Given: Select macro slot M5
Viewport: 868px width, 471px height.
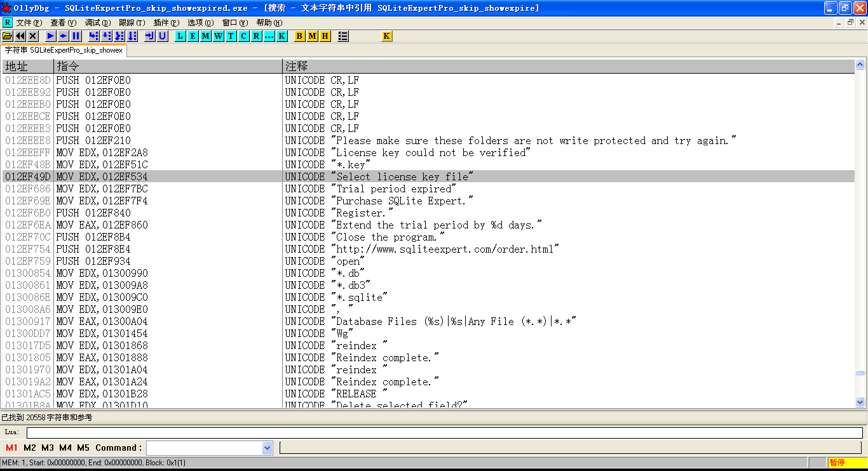Looking at the screenshot, I should click(x=83, y=448).
